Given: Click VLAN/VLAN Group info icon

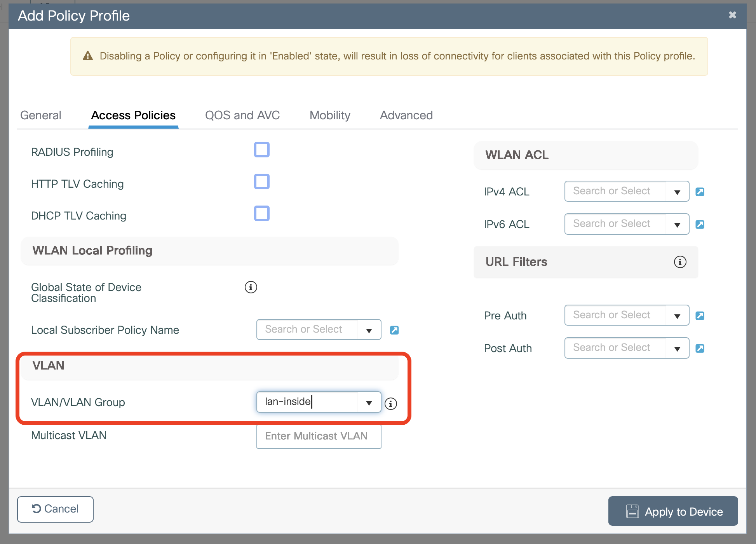Looking at the screenshot, I should 390,404.
